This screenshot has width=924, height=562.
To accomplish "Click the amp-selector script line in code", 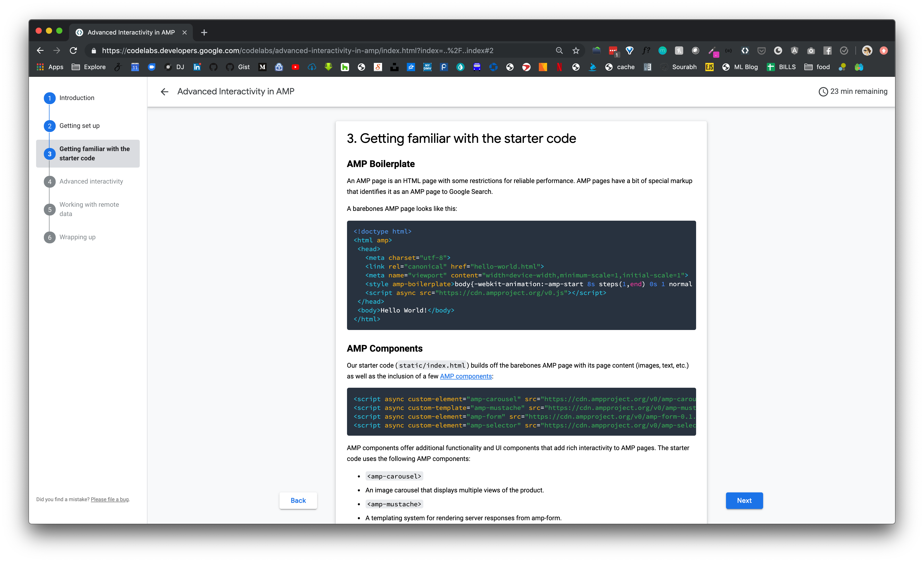I will point(524,426).
